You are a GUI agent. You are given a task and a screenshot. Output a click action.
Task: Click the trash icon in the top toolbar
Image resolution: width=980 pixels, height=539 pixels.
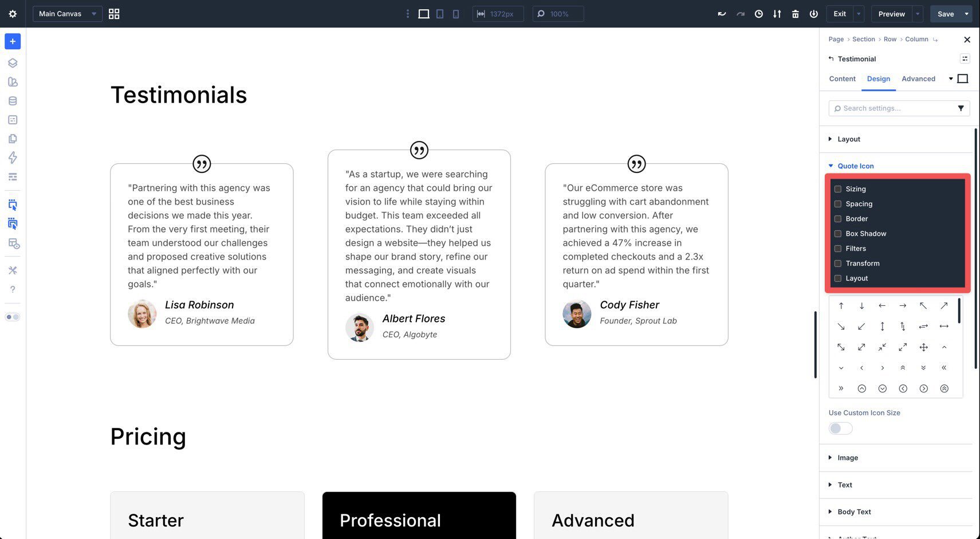[x=795, y=13]
